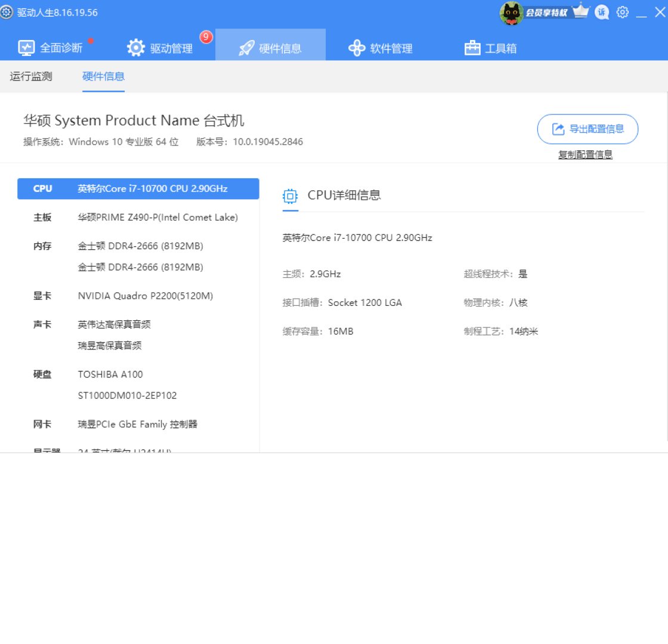The width and height of the screenshot is (668, 644).
Task: Click the 驱动管理 gear icon
Action: [x=136, y=48]
